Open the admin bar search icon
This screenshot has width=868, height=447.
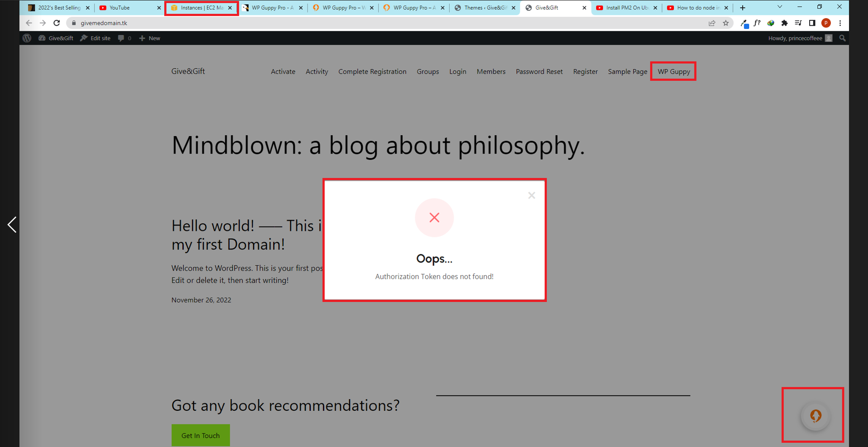[842, 38]
